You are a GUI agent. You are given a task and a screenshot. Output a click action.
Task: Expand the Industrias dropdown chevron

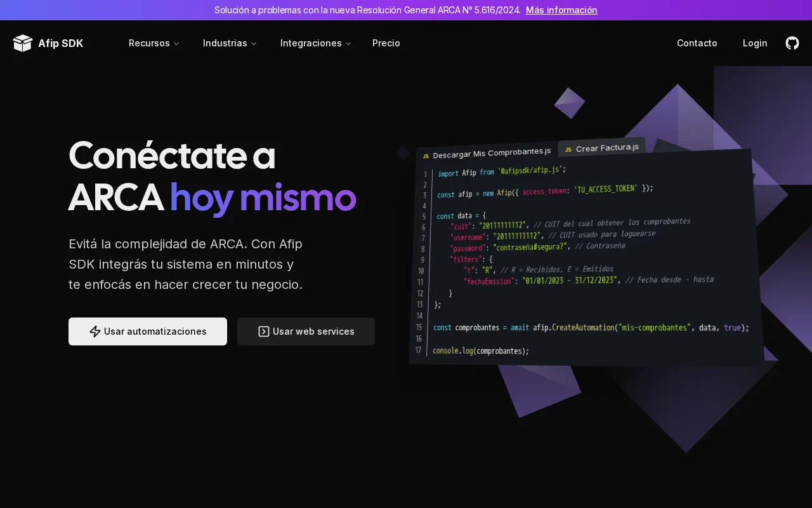pos(254,44)
